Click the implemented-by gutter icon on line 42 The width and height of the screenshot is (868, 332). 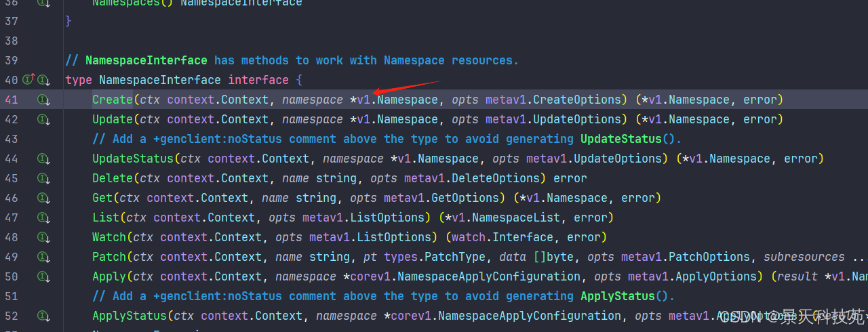(x=44, y=119)
